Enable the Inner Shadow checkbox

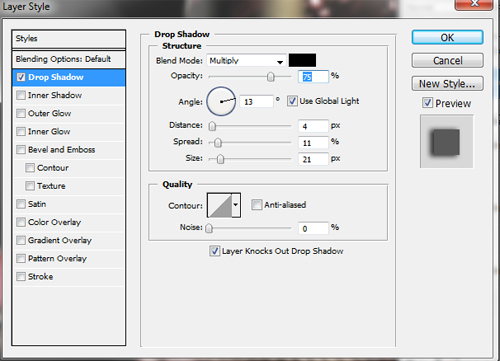(x=21, y=95)
